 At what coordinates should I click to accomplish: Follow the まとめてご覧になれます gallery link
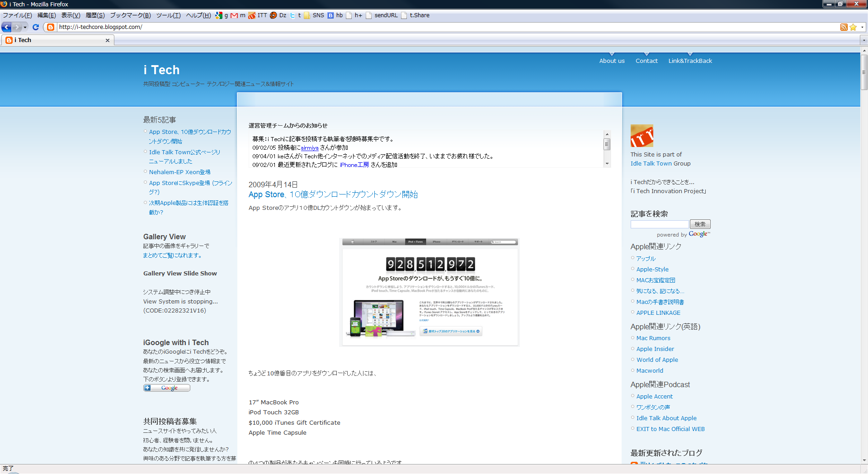tap(172, 256)
